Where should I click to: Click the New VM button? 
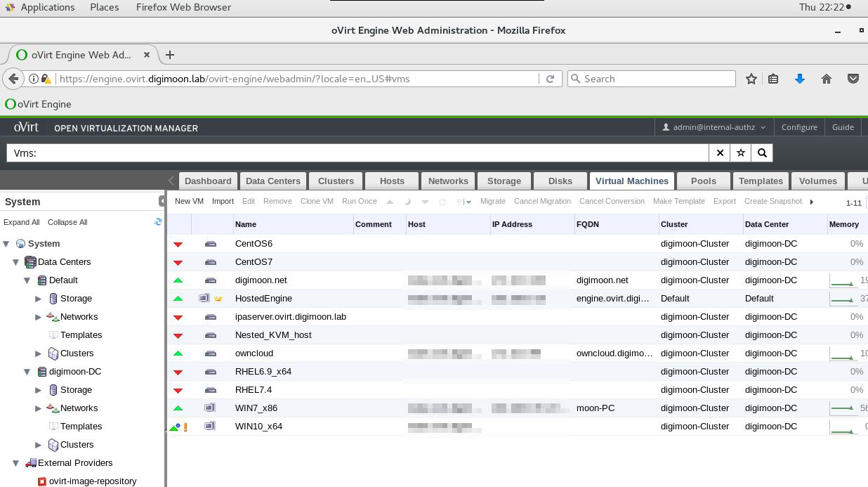(189, 201)
